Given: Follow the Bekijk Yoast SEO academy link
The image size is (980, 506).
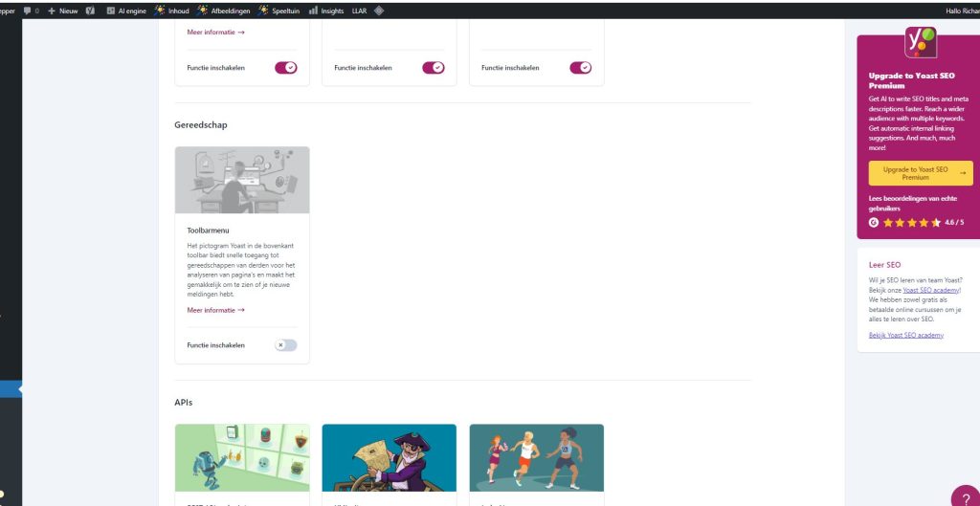Looking at the screenshot, I should click(x=905, y=335).
